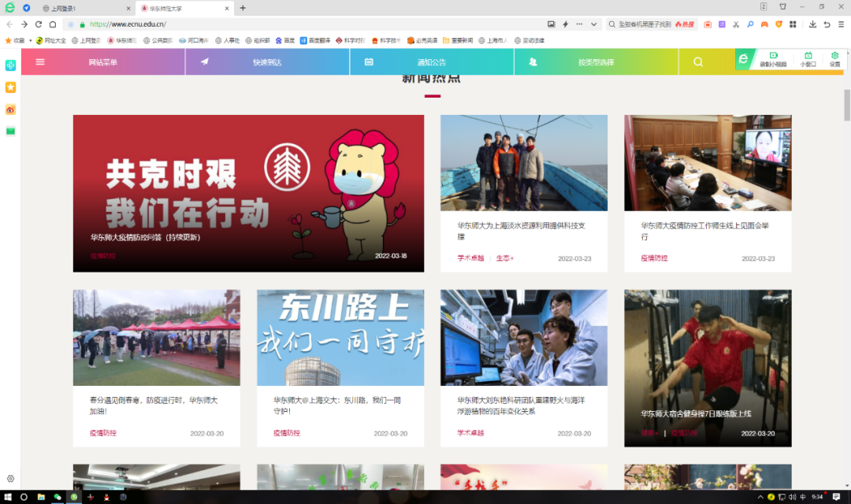
Task: Click the scissors screenshot tool icon
Action: 736,24
